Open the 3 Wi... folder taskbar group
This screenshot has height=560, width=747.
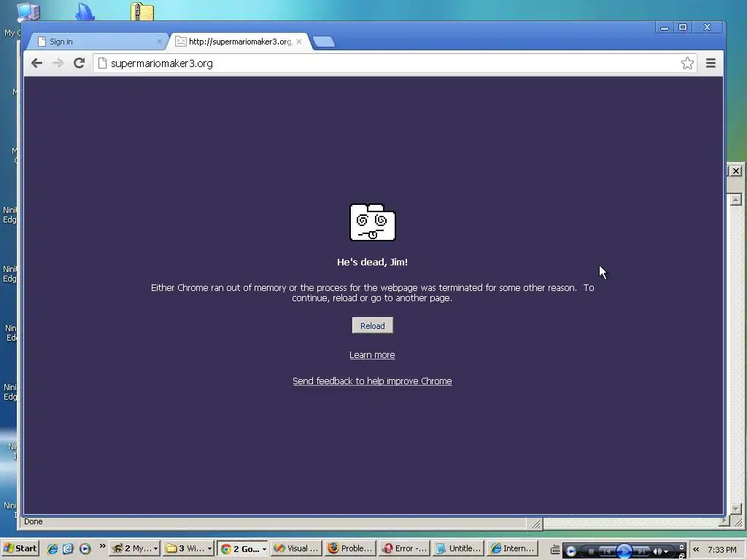click(x=188, y=548)
